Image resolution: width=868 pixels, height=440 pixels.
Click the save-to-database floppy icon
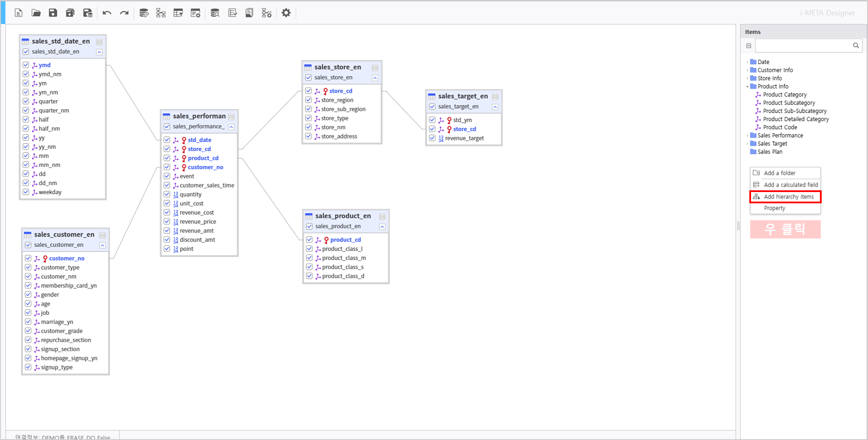pyautogui.click(x=88, y=13)
